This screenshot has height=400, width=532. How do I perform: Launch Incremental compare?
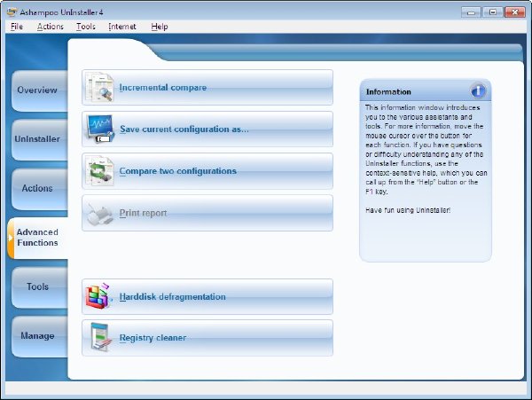coord(207,88)
